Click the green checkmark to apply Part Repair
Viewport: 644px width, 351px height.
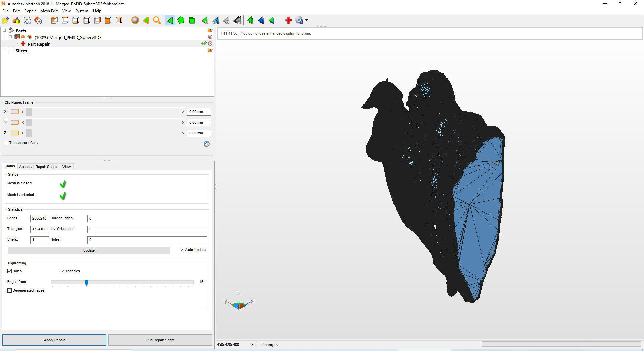point(204,44)
